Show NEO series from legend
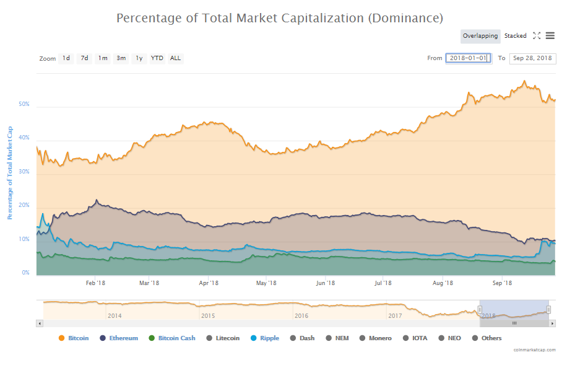 click(449, 338)
